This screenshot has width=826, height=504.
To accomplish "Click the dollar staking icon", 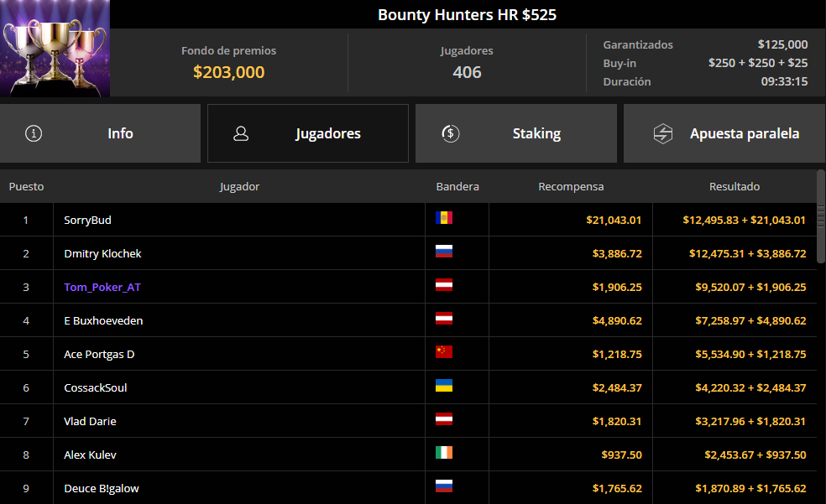I will pos(451,133).
